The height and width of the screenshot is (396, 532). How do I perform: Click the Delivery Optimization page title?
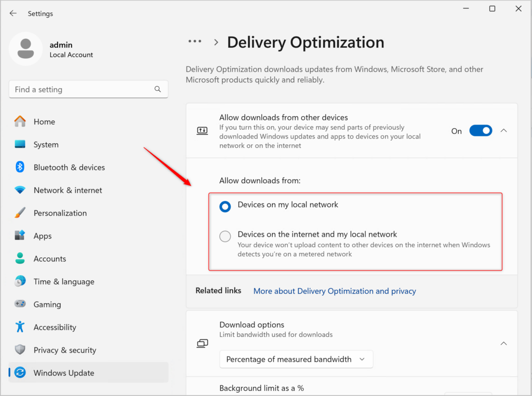coord(305,43)
